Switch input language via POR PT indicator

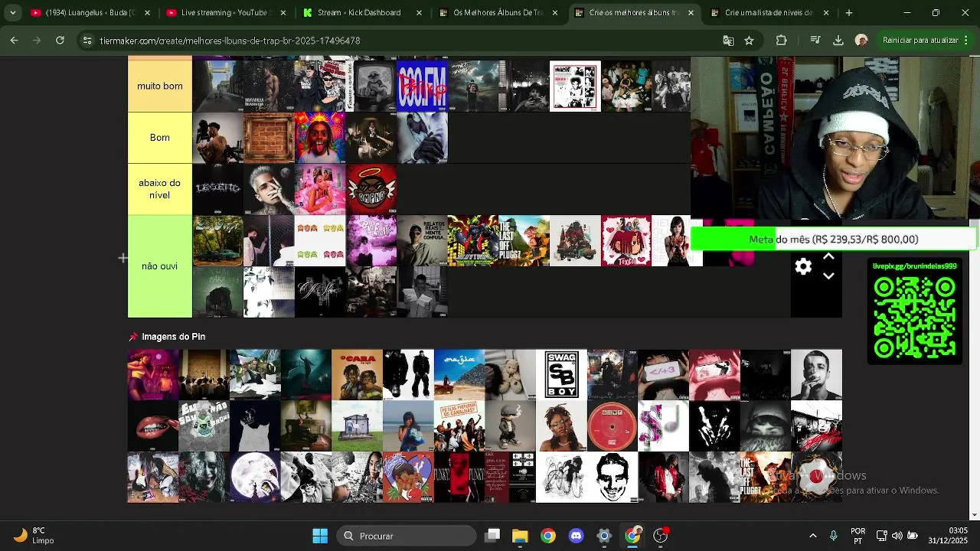858,536
